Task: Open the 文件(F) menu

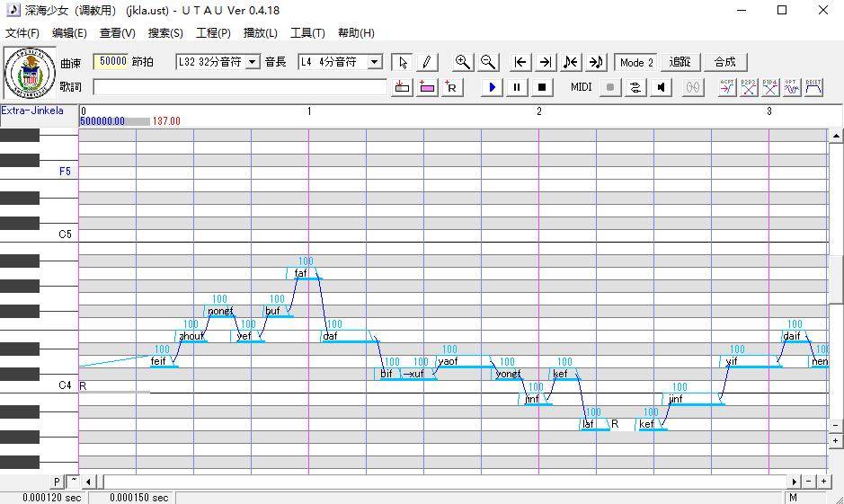Action: (x=22, y=33)
